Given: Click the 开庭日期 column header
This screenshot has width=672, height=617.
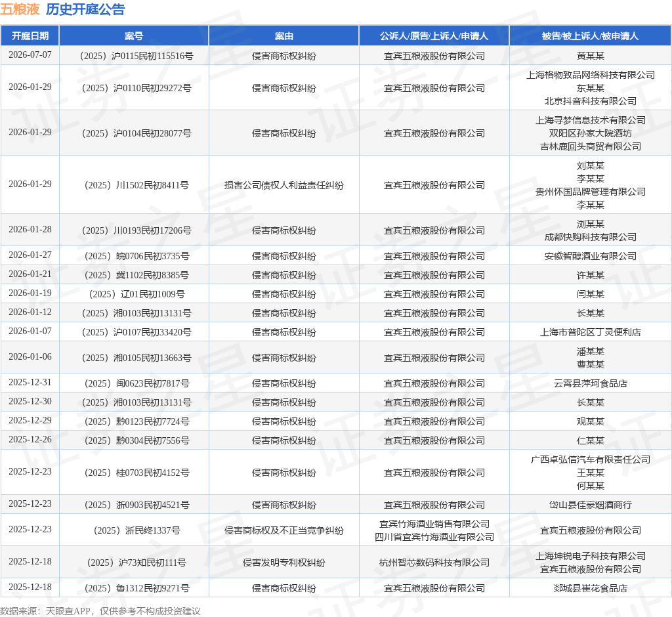Looking at the screenshot, I should [30, 36].
